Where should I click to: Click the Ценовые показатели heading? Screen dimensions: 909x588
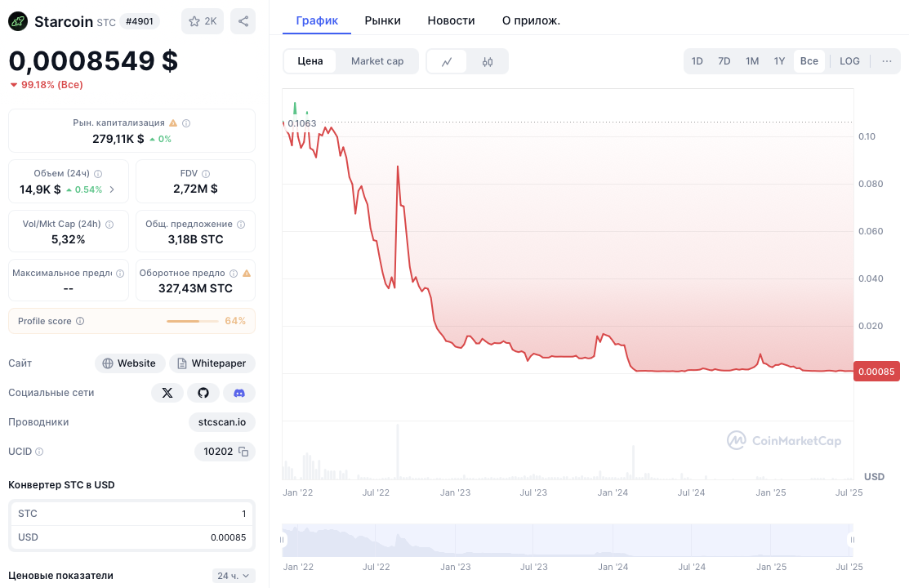[61, 576]
